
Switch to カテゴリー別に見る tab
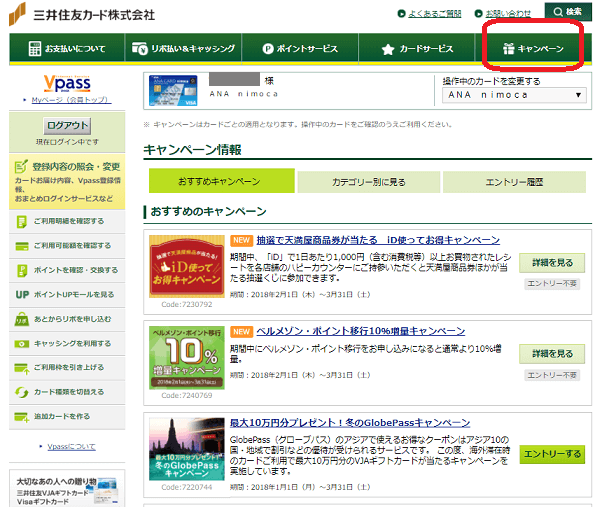point(369,182)
